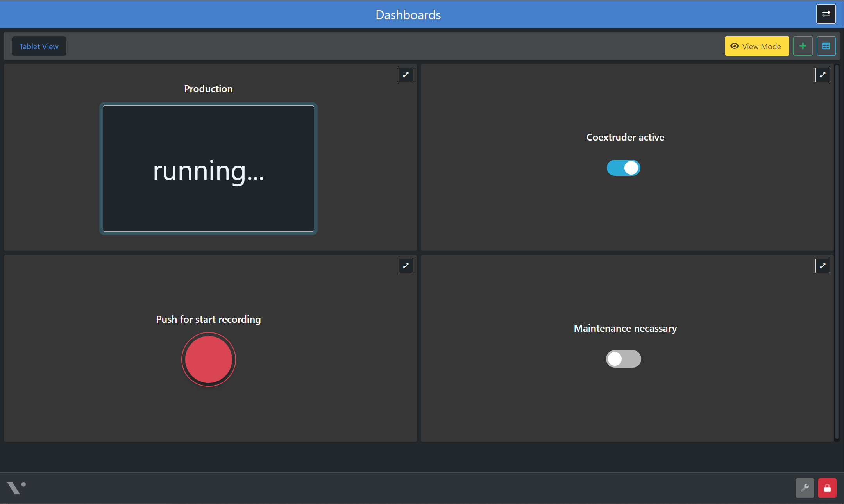Switch to the Tablet View tab
This screenshot has width=844, height=504.
[x=39, y=46]
